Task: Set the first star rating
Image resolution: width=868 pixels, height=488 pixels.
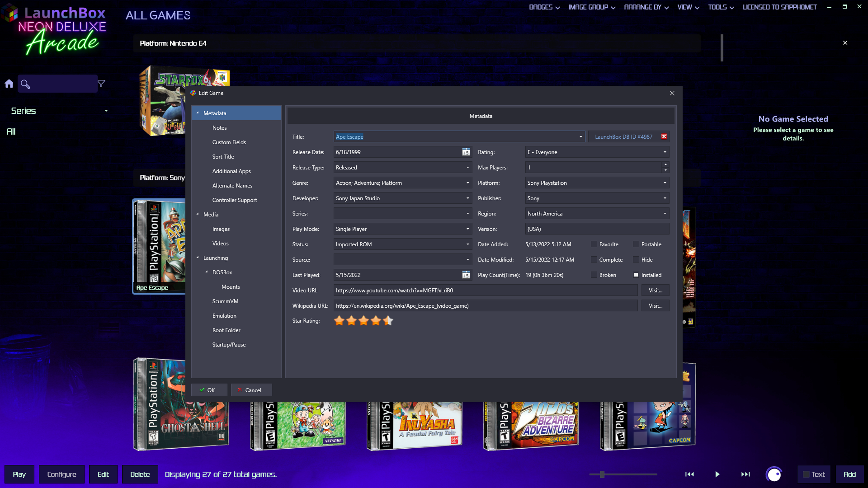Action: (x=339, y=321)
